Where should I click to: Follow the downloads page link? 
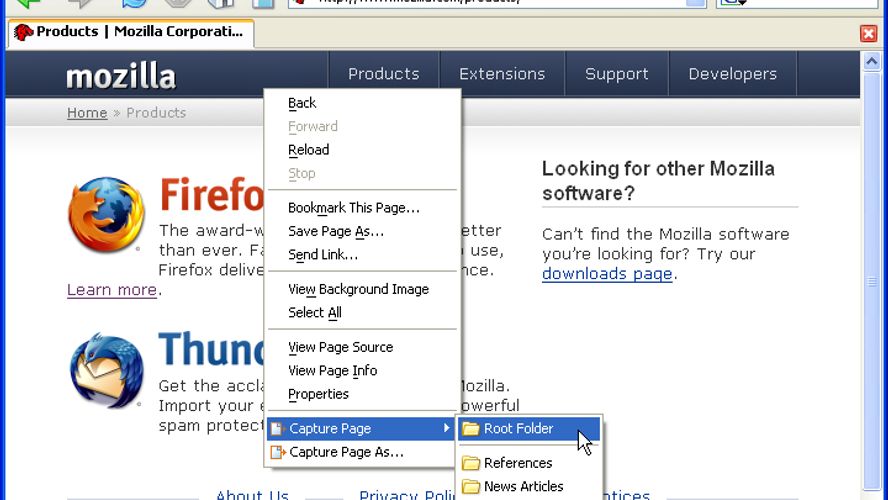pos(607,274)
